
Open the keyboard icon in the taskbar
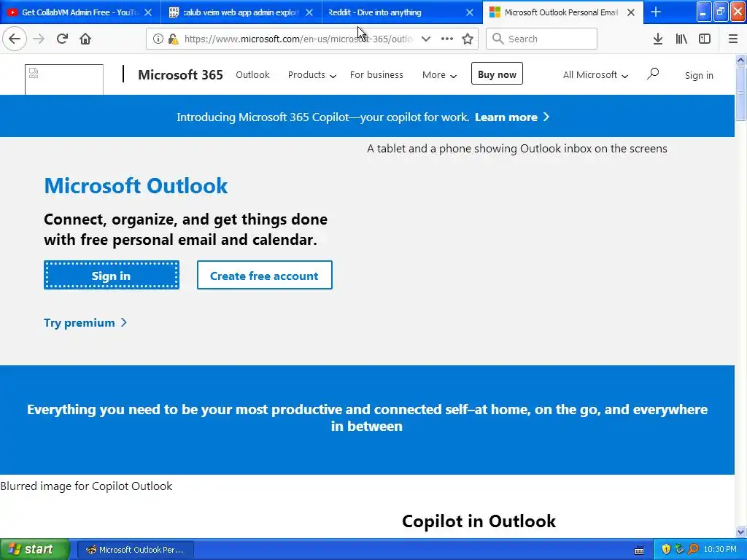pyautogui.click(x=639, y=550)
